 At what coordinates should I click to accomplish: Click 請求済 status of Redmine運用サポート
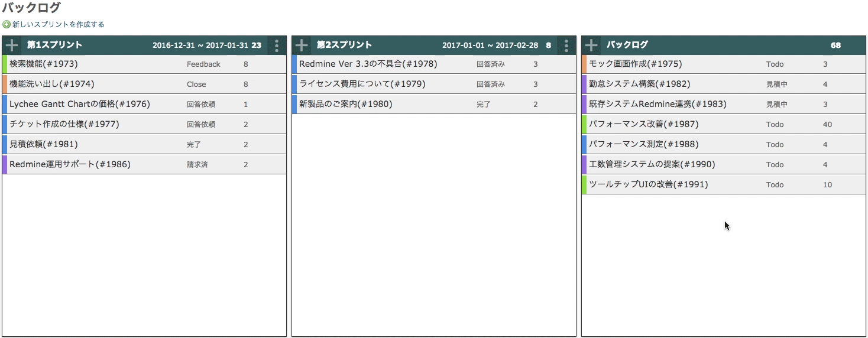tap(197, 165)
